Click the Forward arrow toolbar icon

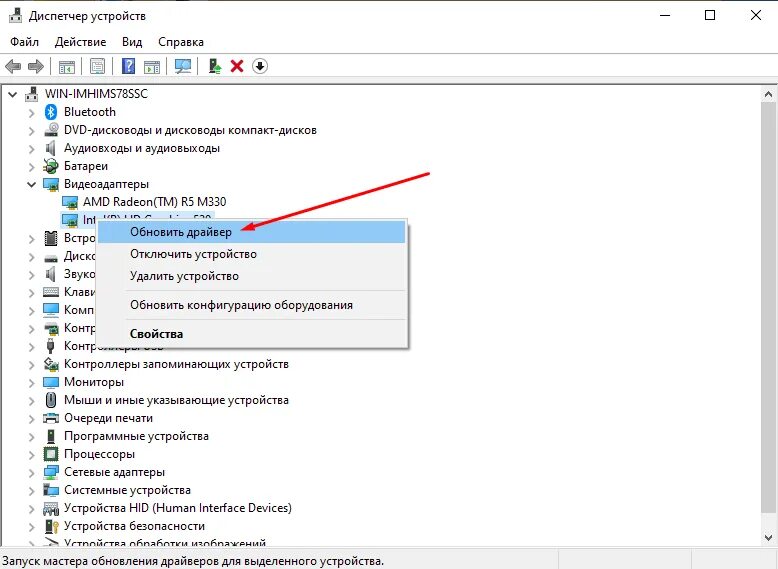(x=36, y=66)
